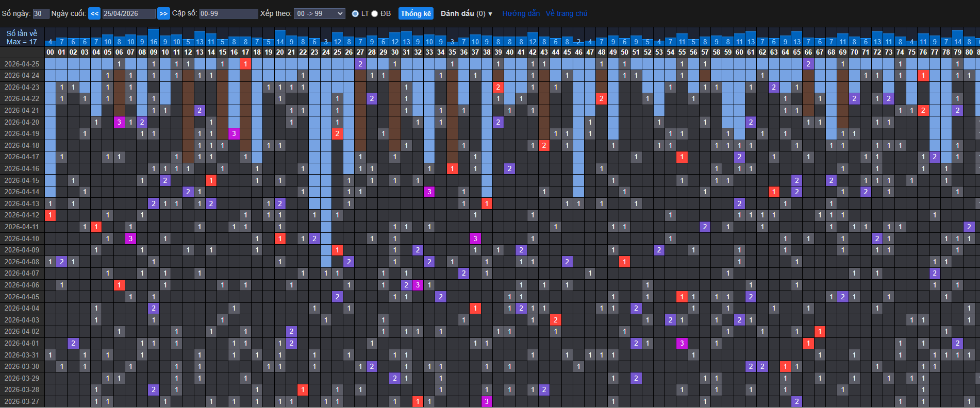Focus the Ngày cuối date field
This screenshot has width=980, height=408.
(x=129, y=14)
